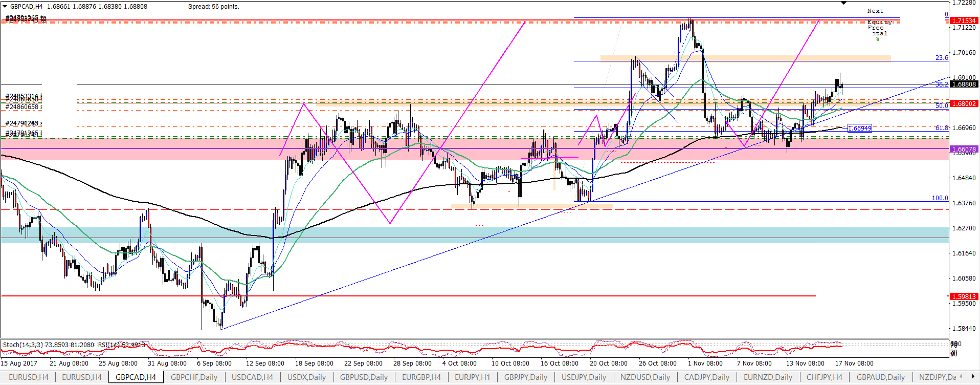Screen dimensions: 980x385
Task: Click the '1 Nov 08:00' date on time axis
Action: click(705, 363)
